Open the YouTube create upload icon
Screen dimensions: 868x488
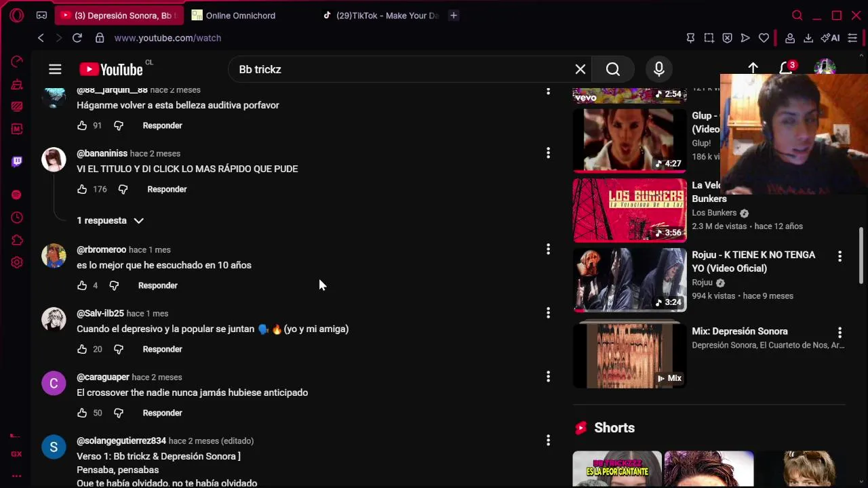point(753,68)
